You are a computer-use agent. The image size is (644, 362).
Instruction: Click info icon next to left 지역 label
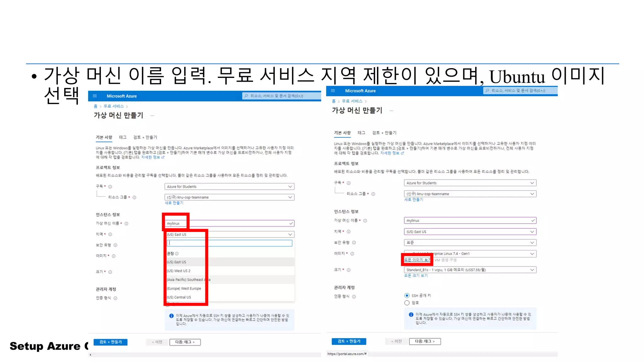[x=110, y=234]
